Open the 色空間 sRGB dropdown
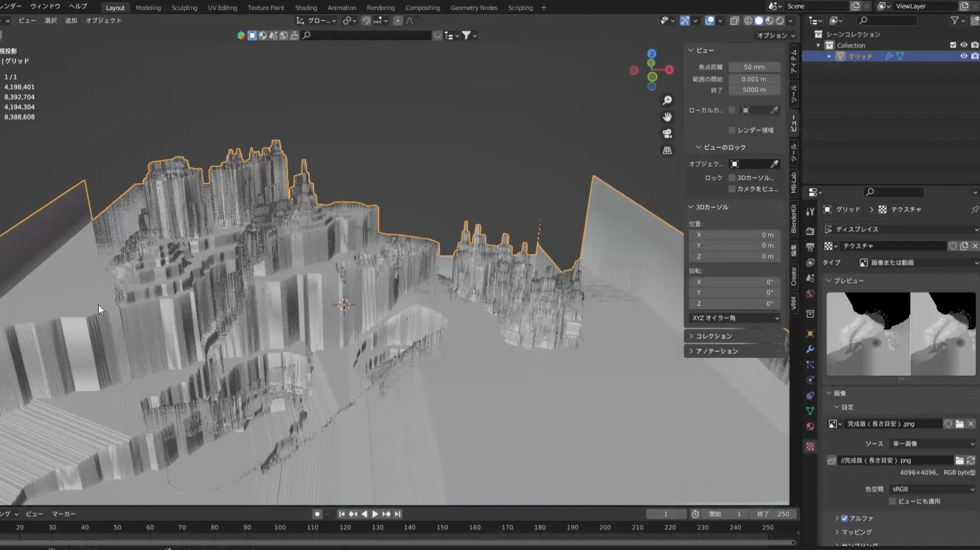 click(932, 489)
